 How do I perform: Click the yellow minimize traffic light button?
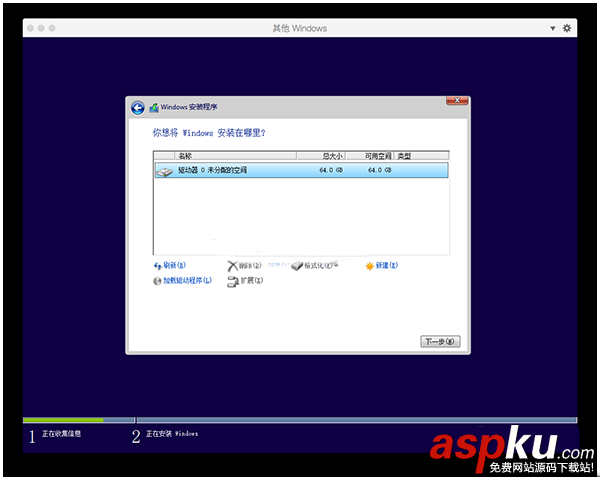pos(41,28)
